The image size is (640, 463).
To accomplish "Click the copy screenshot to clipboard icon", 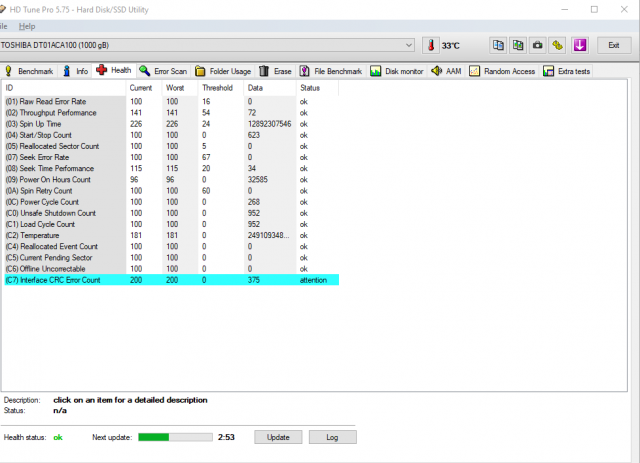I will (518, 45).
